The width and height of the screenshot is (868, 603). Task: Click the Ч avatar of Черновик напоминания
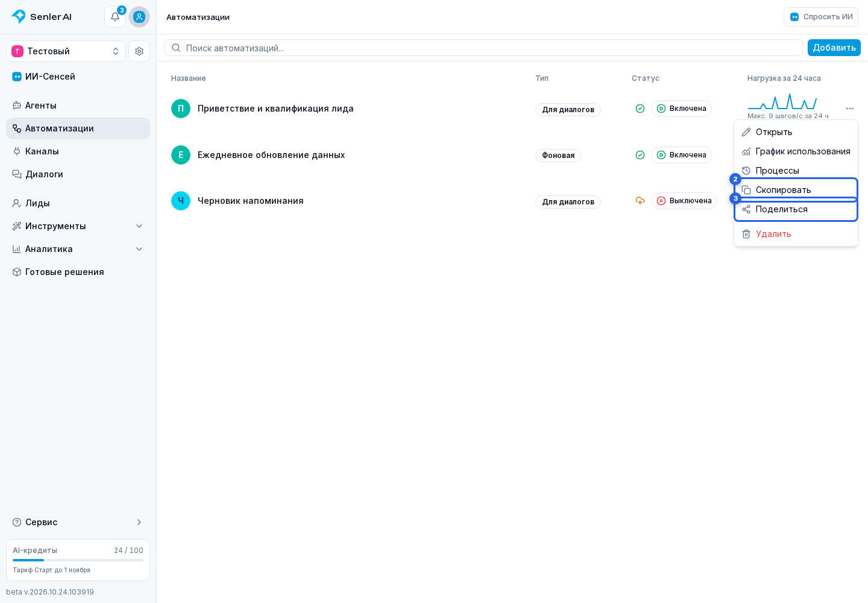pyautogui.click(x=181, y=201)
